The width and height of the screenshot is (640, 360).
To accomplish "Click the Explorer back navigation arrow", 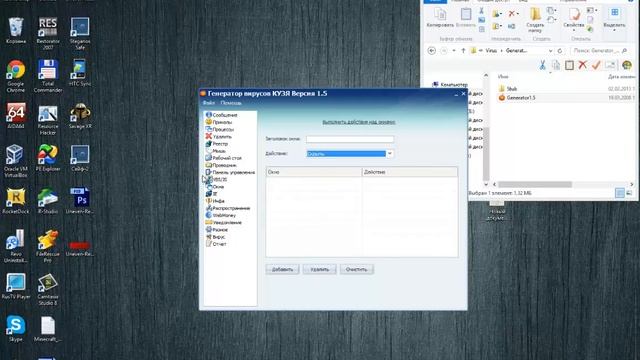I will tap(431, 51).
